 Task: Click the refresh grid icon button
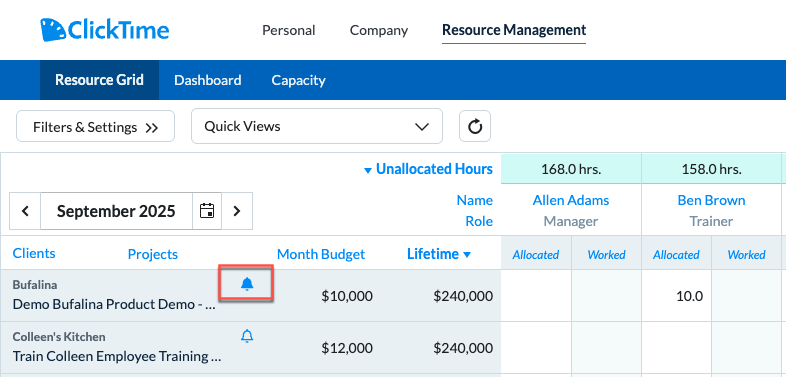pyautogui.click(x=475, y=126)
